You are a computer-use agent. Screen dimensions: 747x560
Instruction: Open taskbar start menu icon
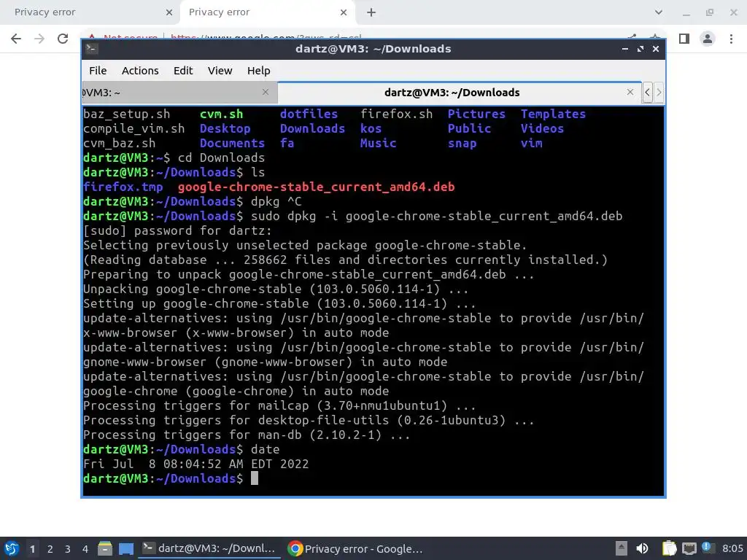pos(12,548)
